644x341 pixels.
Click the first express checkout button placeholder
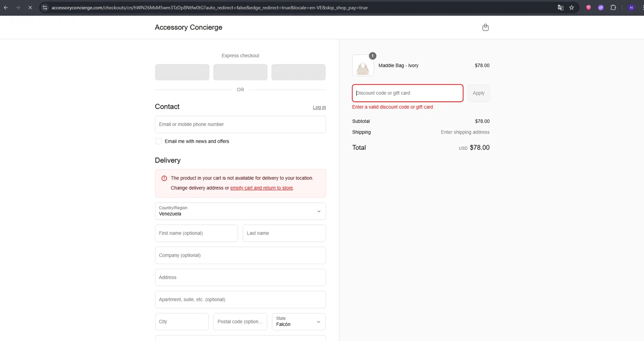(x=182, y=72)
